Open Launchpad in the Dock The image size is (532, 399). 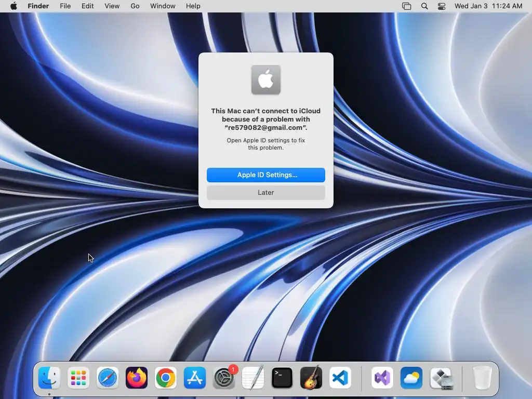78,378
